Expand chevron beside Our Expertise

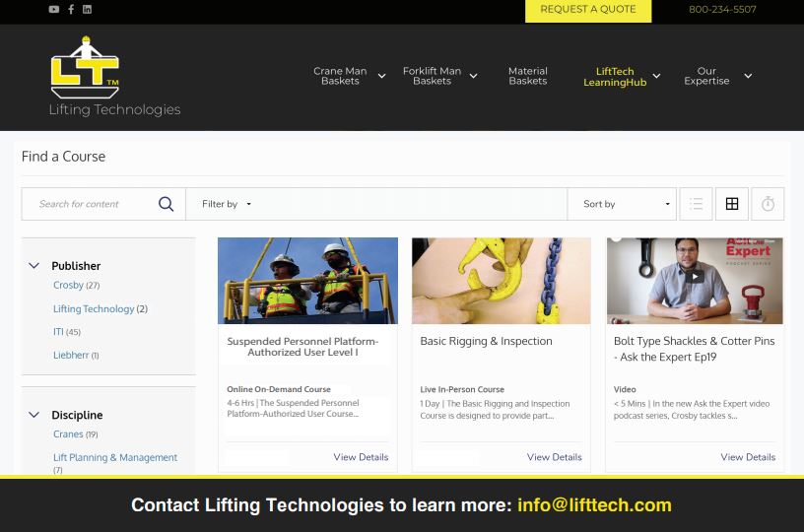tap(748, 76)
